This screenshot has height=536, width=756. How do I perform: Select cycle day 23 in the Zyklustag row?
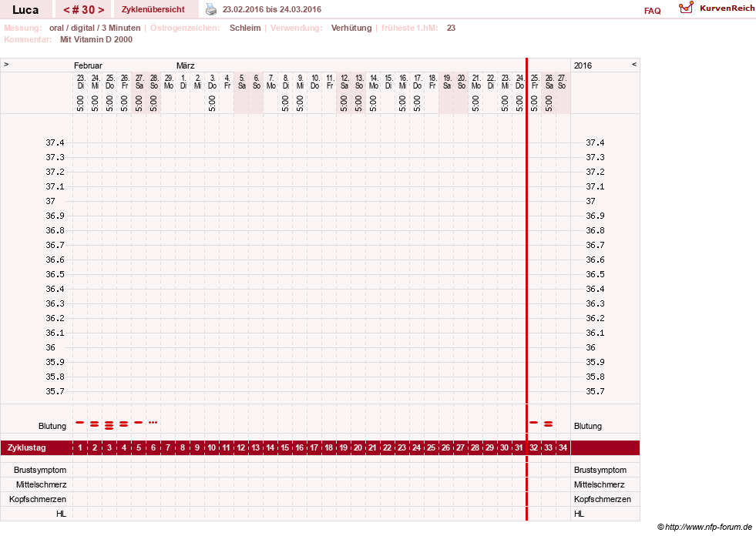pyautogui.click(x=402, y=447)
